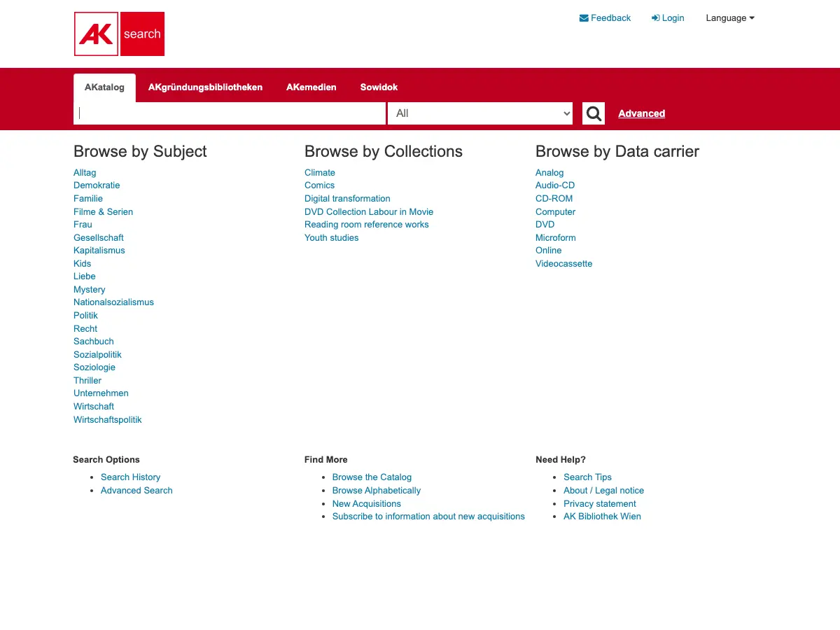840x630 pixels.
Task: Click Browse Alphabetically link
Action: pos(377,491)
